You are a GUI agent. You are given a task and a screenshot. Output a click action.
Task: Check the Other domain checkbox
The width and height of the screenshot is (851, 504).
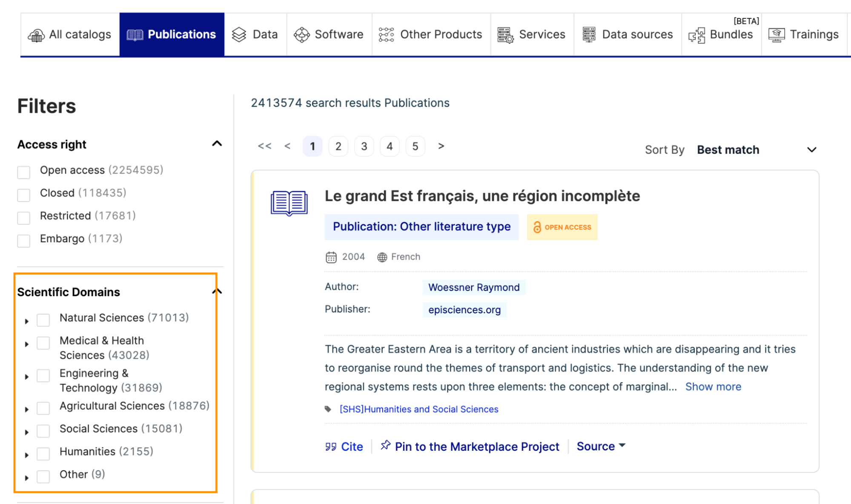point(43,477)
